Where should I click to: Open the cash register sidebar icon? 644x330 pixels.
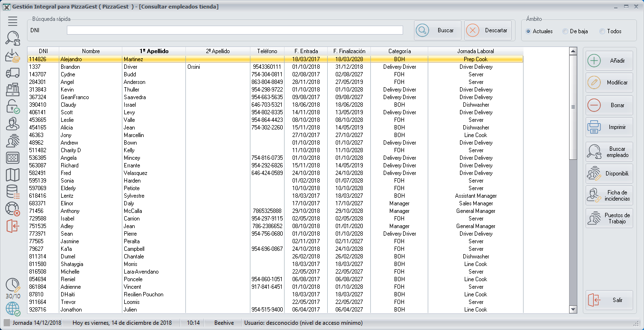click(12, 90)
